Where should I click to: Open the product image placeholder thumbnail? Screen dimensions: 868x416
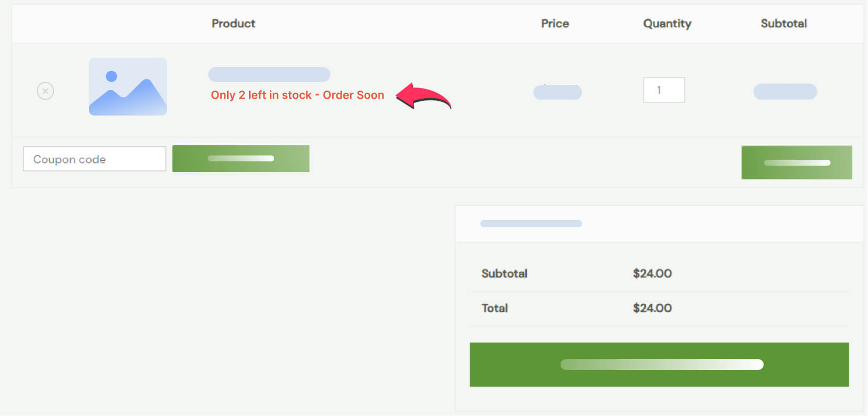[128, 87]
